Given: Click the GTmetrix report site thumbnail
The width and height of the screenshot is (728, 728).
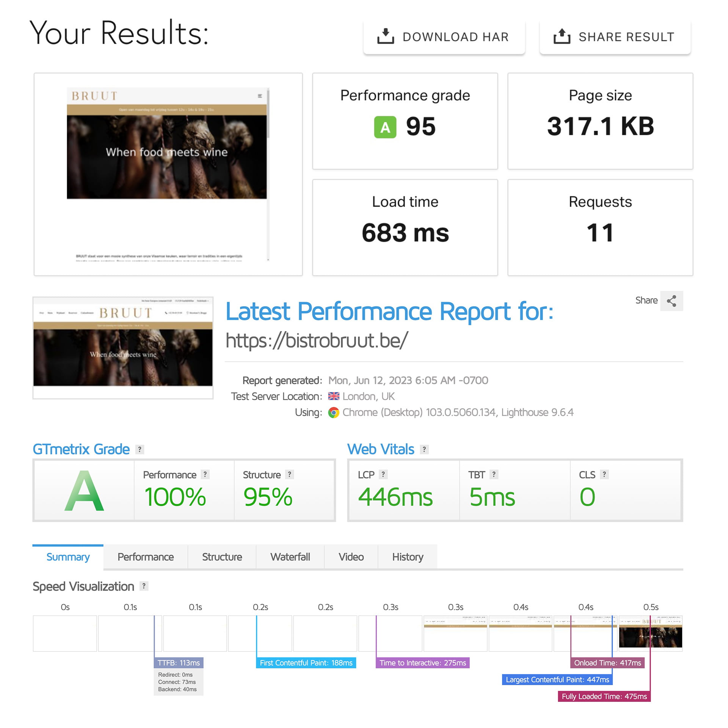Looking at the screenshot, I should [123, 348].
